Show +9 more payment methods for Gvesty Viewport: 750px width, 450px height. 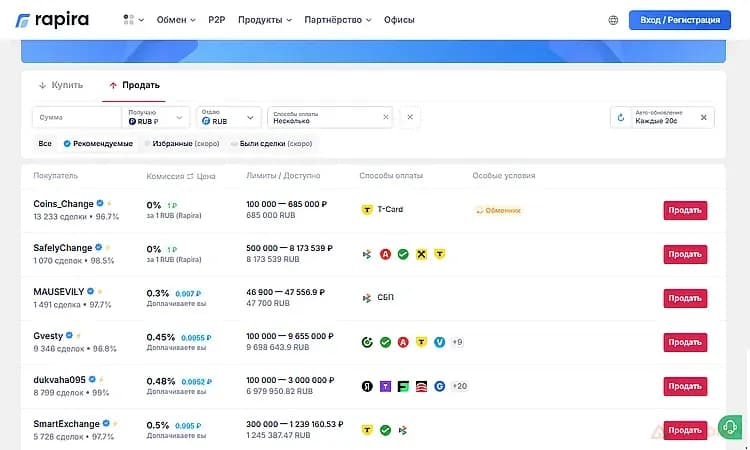click(457, 342)
